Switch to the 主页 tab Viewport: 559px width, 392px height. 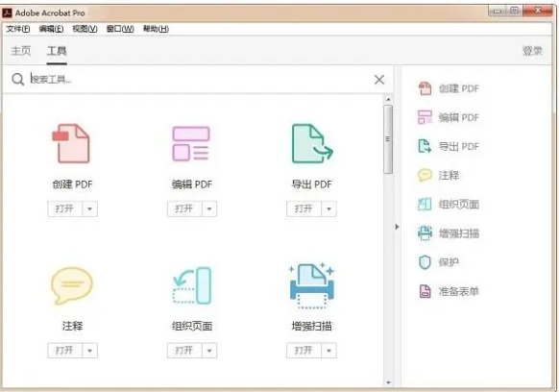21,51
